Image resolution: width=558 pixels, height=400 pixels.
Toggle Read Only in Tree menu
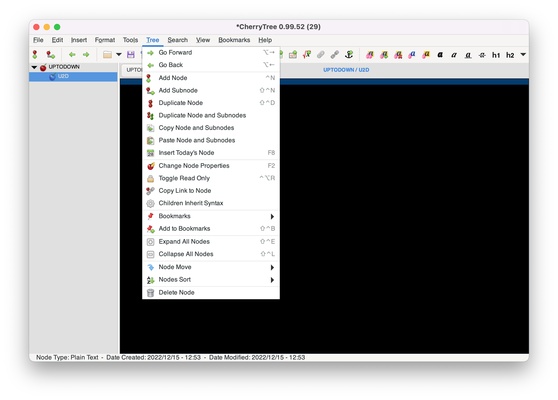(x=211, y=178)
